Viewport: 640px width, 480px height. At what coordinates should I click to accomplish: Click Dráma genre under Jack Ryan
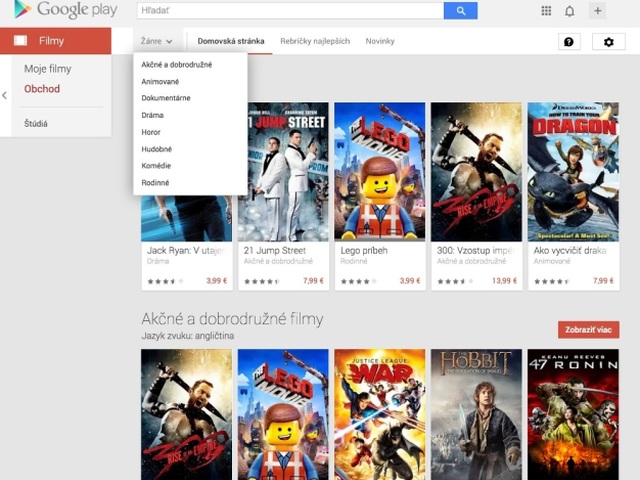(x=158, y=261)
